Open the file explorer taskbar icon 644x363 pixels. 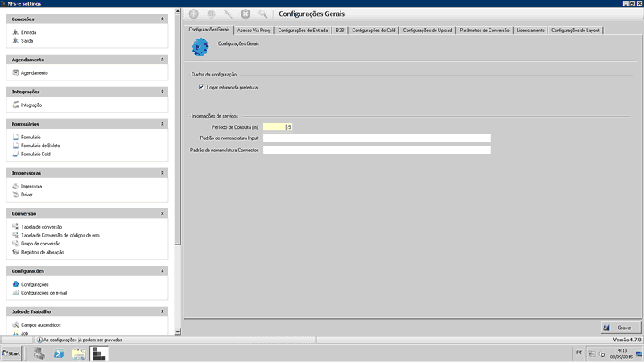[78, 353]
